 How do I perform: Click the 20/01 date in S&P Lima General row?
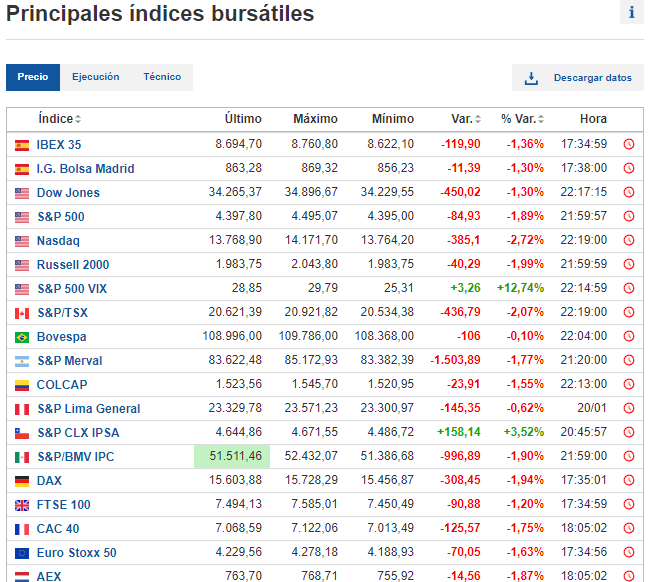(x=592, y=408)
